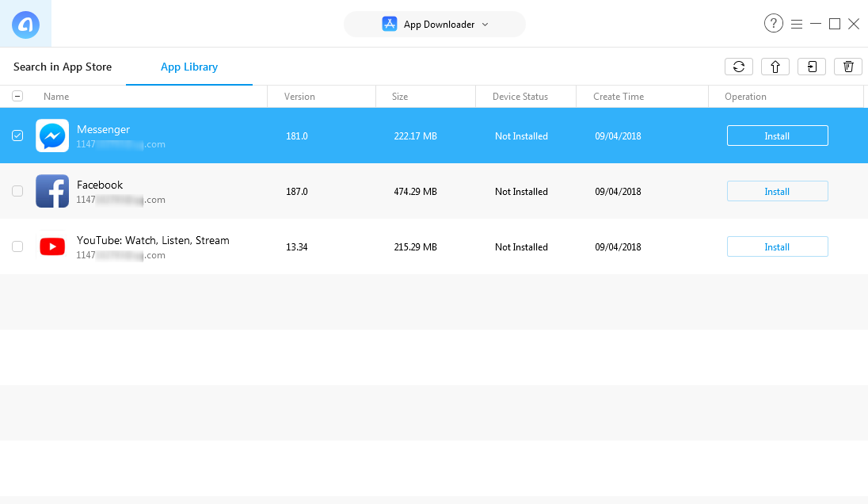Toggle the select-all checkbox in the header

coord(17,96)
